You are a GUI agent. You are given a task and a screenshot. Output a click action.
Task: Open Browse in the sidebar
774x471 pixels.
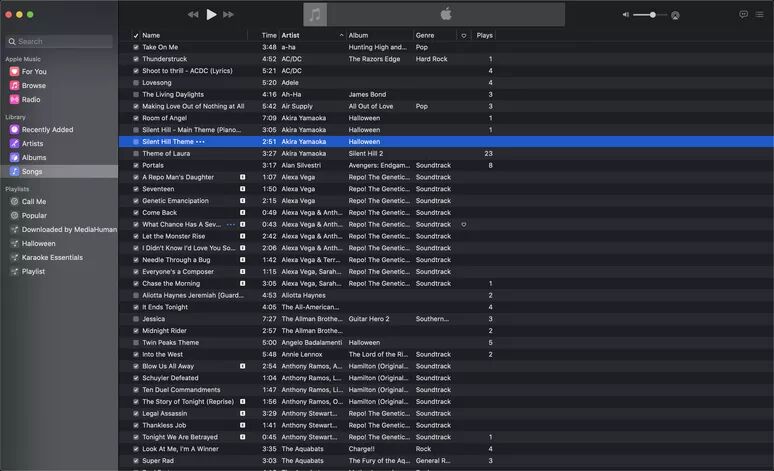(34, 85)
